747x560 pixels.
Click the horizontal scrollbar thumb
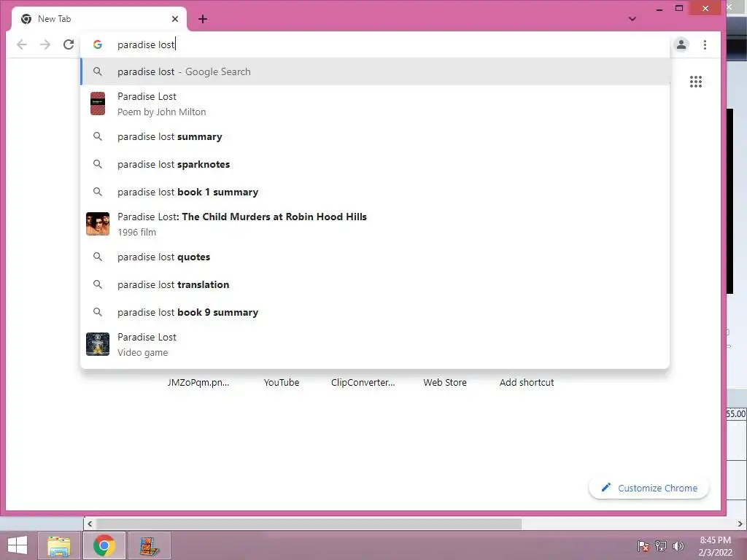pyautogui.click(x=309, y=524)
